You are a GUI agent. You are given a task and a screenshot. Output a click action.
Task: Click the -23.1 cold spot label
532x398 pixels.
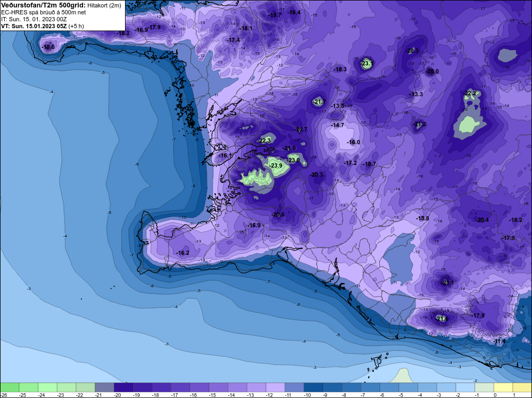pos(367,63)
